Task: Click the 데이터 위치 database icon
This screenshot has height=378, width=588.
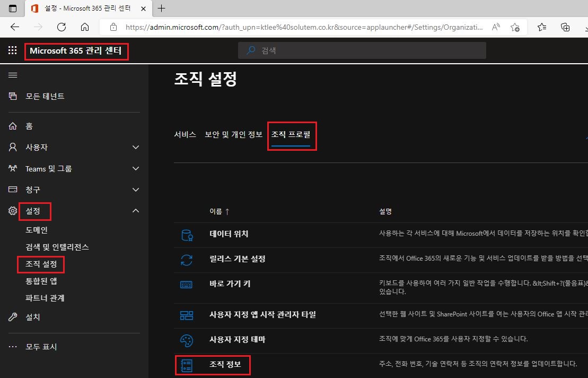Action: pos(187,235)
